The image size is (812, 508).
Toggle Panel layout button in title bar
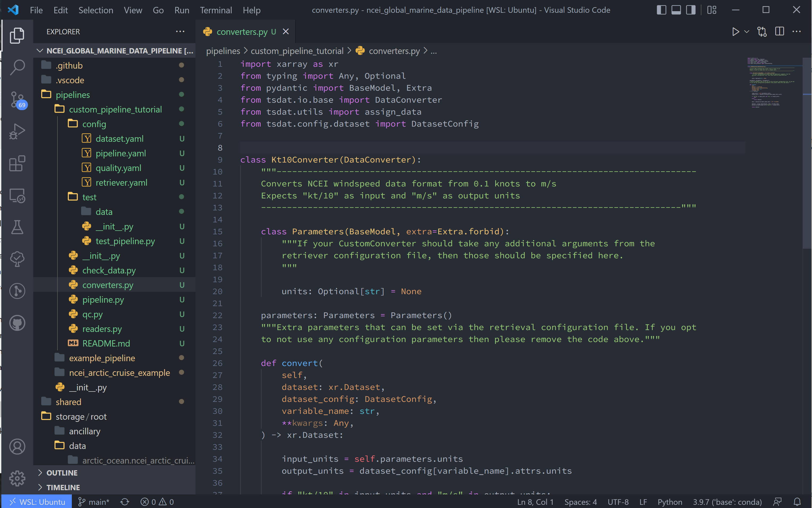tap(676, 10)
